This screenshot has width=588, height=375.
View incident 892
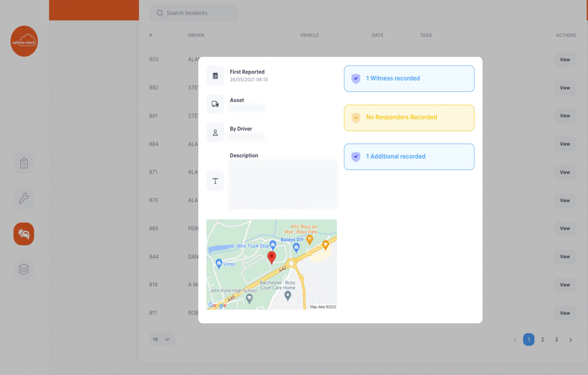click(x=565, y=88)
